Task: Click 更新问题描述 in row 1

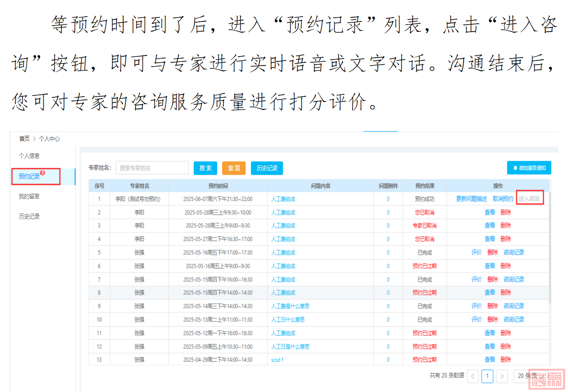Action: 471,199
